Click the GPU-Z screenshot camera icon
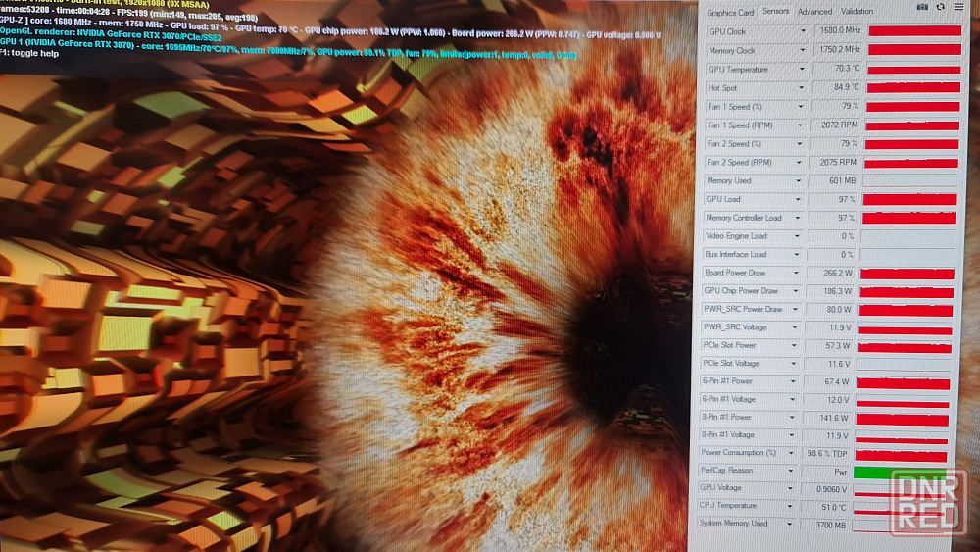980x552 pixels. tap(922, 7)
